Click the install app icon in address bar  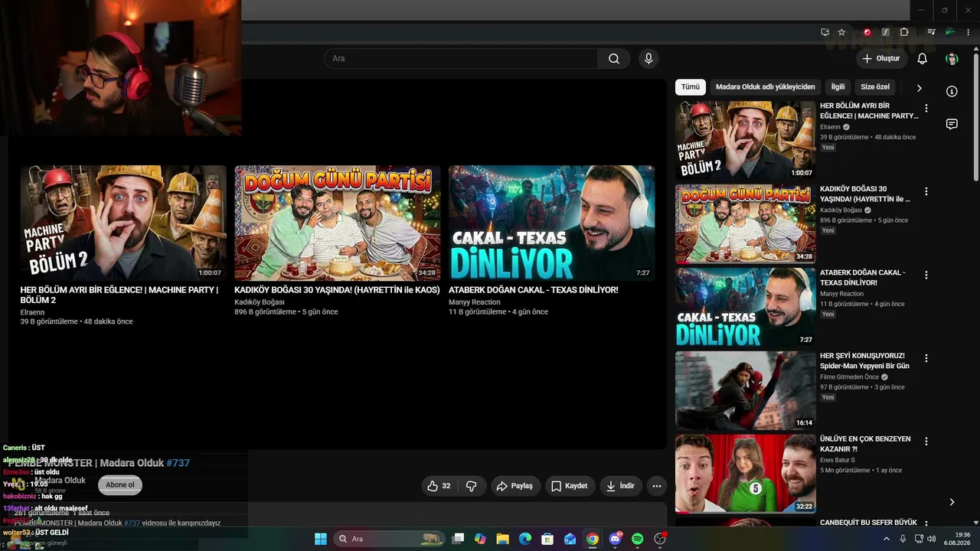click(825, 32)
